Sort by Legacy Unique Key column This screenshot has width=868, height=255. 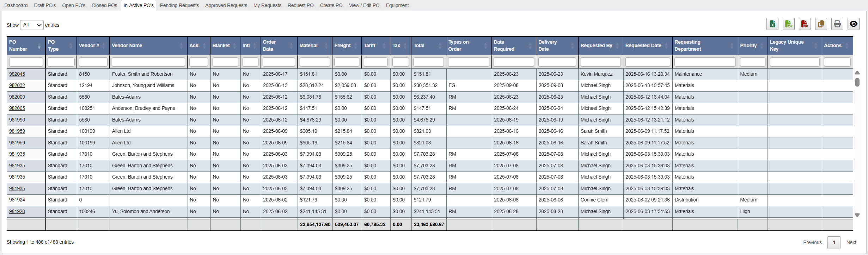pyautogui.click(x=795, y=45)
